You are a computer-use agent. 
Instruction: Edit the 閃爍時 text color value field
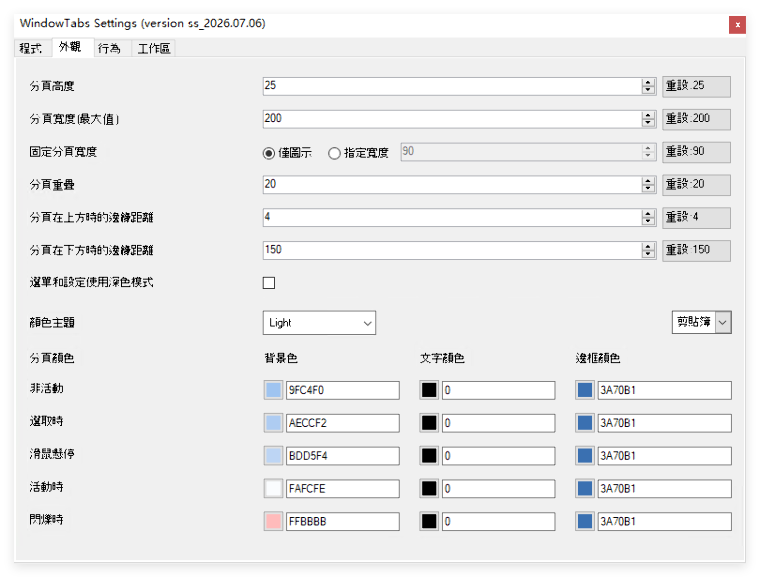click(498, 522)
